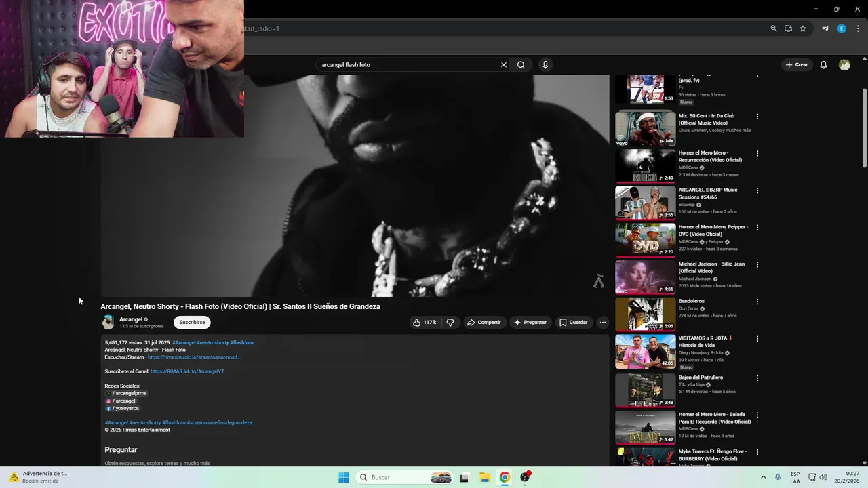Screen dimensions: 868x488
Task: Dislike the video with thumbs down
Action: click(450, 323)
